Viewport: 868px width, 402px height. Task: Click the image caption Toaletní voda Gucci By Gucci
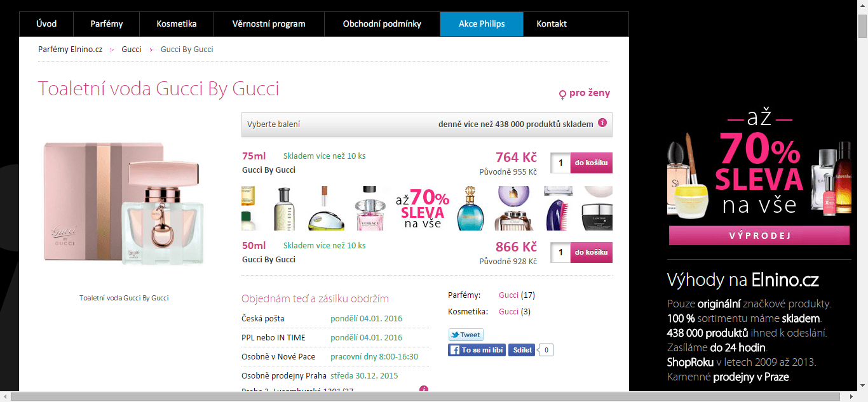124,298
